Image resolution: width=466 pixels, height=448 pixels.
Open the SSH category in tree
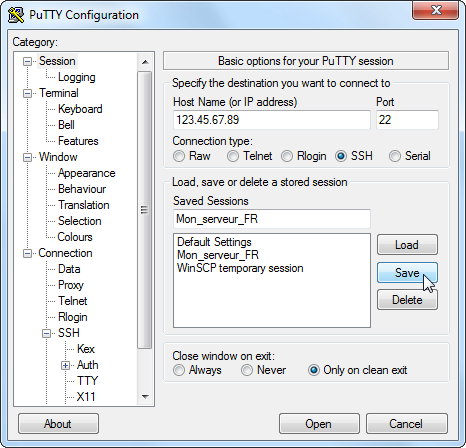pos(68,333)
